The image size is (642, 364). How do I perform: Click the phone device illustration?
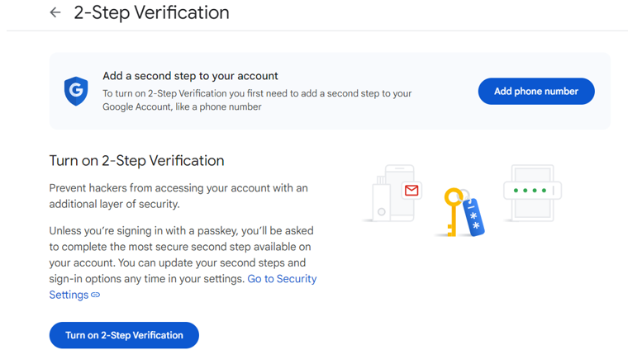click(x=400, y=192)
